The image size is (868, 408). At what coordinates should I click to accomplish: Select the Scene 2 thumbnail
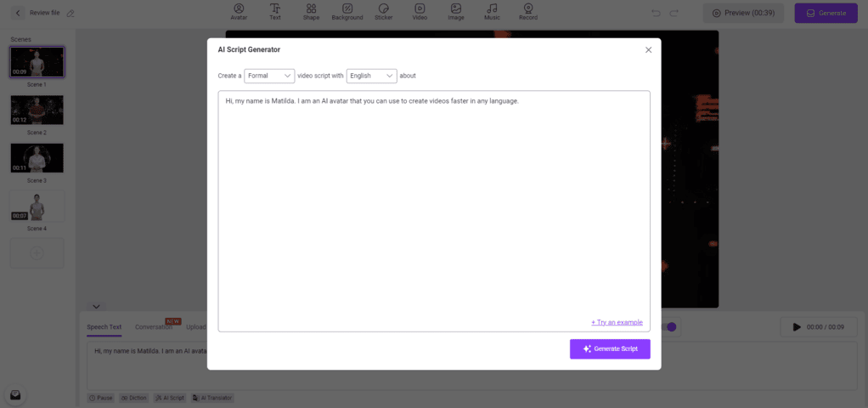click(37, 110)
